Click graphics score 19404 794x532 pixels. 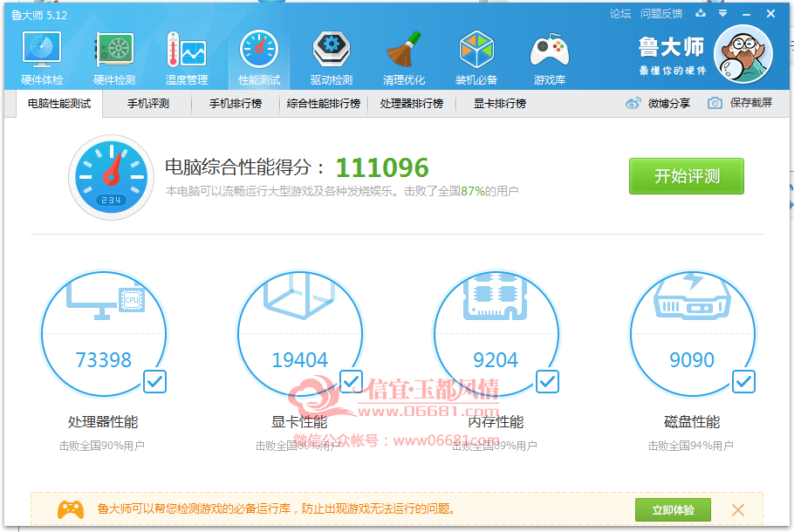[x=300, y=360]
